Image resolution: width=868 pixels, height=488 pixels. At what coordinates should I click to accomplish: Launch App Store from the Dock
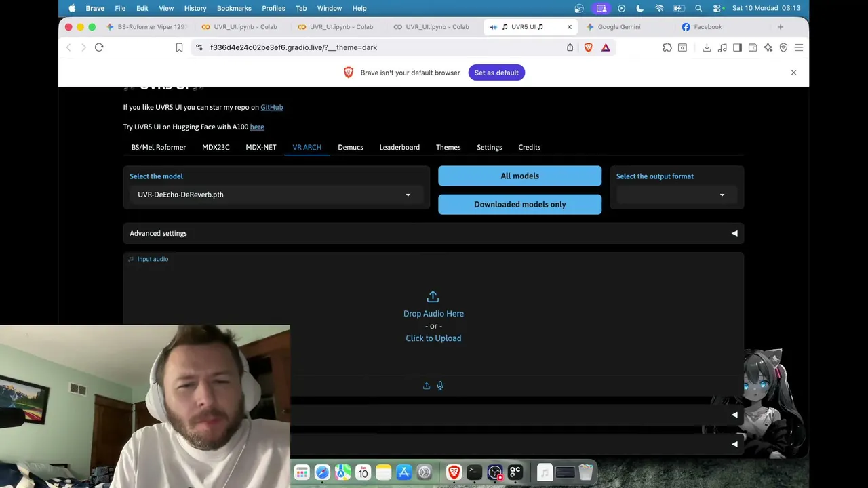[404, 472]
